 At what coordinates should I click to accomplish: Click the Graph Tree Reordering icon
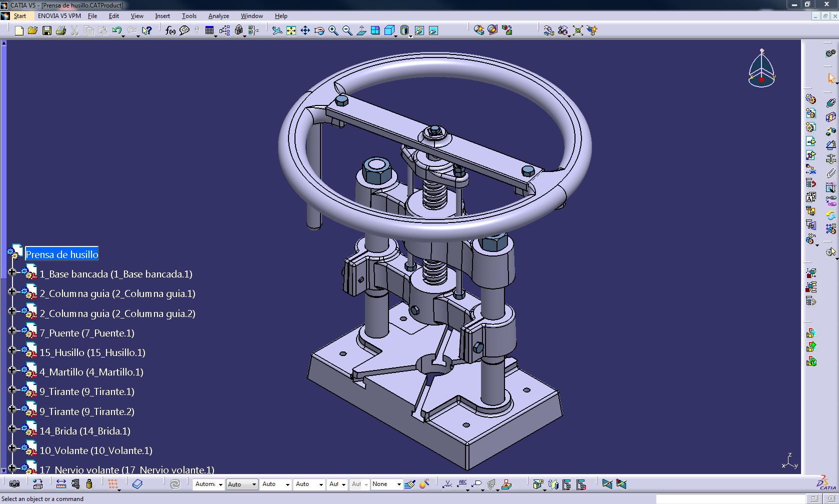(x=810, y=183)
